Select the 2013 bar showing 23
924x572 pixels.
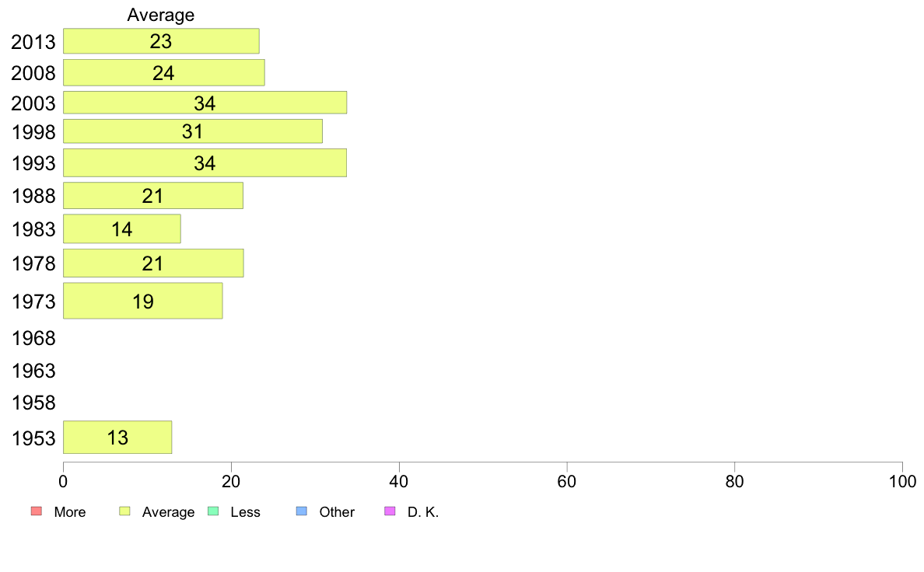161,41
